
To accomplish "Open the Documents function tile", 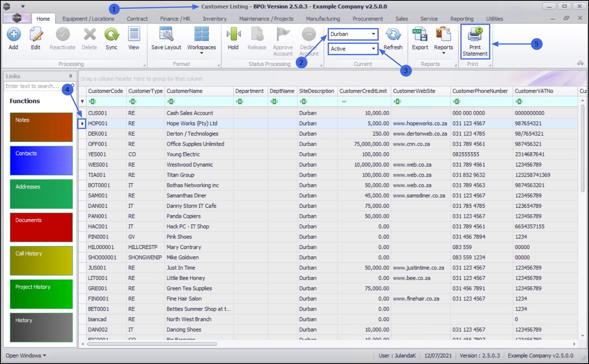I will tap(41, 227).
